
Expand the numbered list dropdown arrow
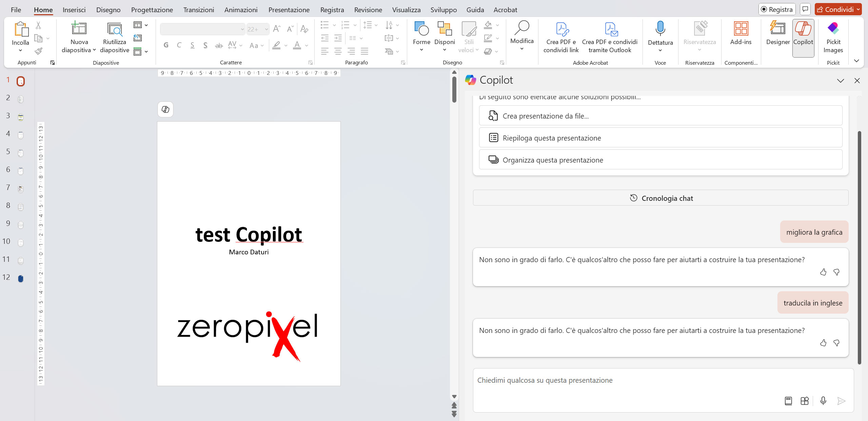click(x=355, y=25)
